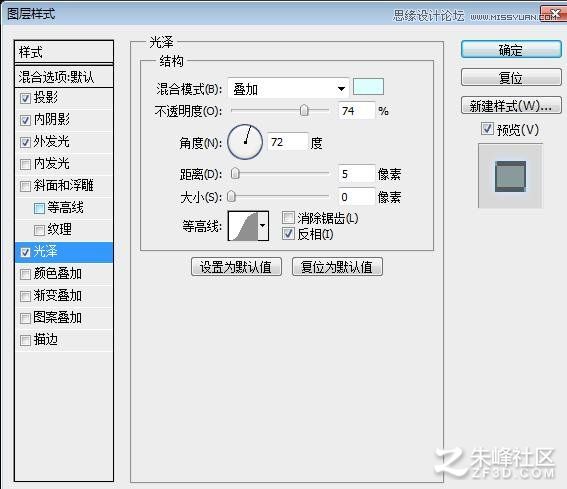Enable the 消除锯齿 anti-alias checkbox
This screenshot has width=567, height=489.
[288, 218]
